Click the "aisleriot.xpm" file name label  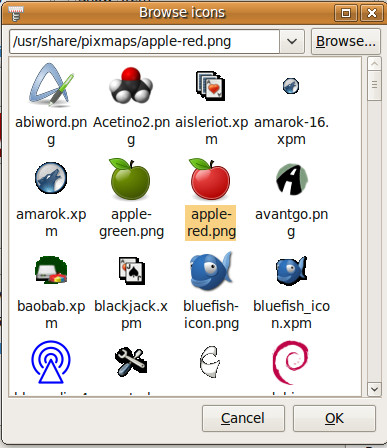(x=212, y=131)
